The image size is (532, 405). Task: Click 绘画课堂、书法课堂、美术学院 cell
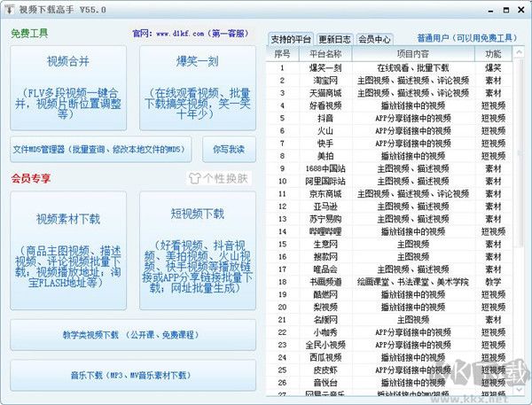pyautogui.click(x=413, y=282)
